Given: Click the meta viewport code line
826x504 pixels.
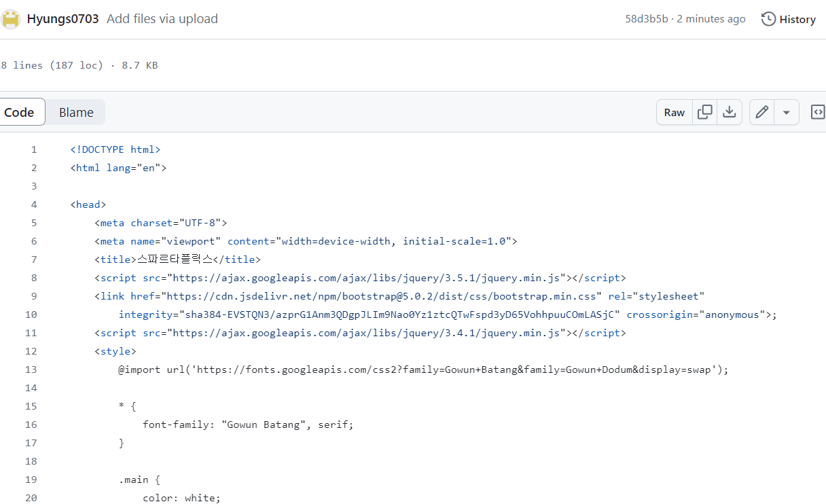Looking at the screenshot, I should (x=306, y=241).
